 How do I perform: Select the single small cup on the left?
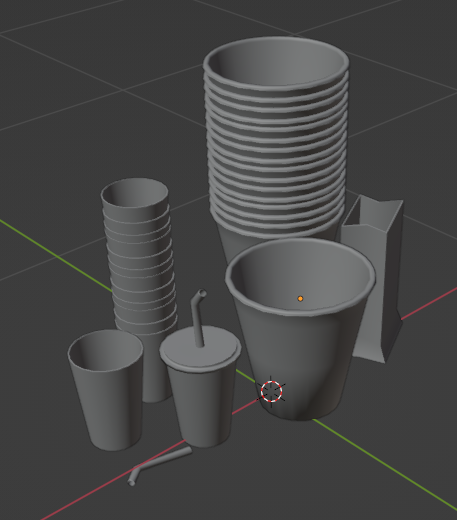pyautogui.click(x=107, y=390)
